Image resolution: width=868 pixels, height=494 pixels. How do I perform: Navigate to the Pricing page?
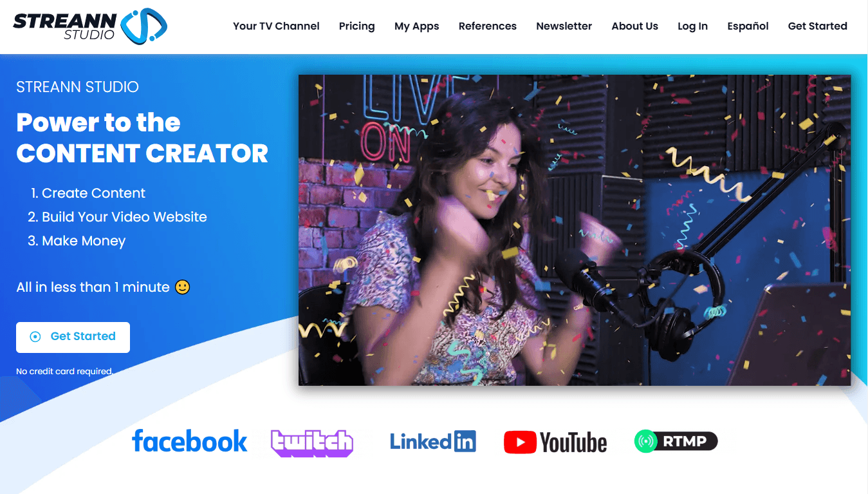[x=356, y=26]
